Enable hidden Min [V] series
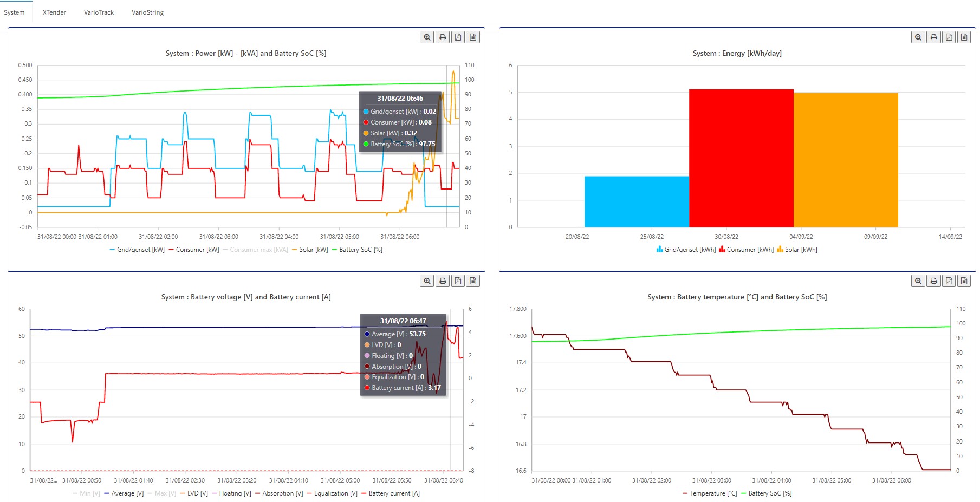980x502 pixels. tap(86, 493)
